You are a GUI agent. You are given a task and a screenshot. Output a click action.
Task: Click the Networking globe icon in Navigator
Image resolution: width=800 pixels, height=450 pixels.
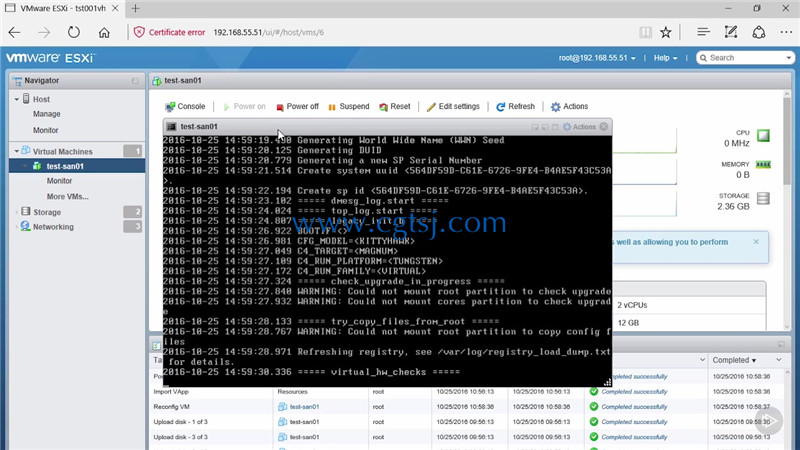26,226
